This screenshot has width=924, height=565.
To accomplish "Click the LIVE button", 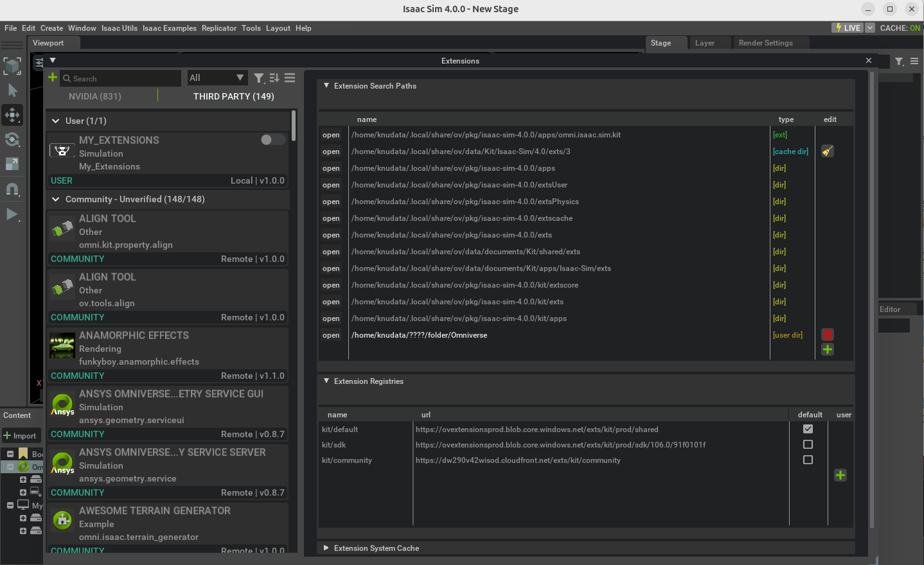I will point(848,28).
